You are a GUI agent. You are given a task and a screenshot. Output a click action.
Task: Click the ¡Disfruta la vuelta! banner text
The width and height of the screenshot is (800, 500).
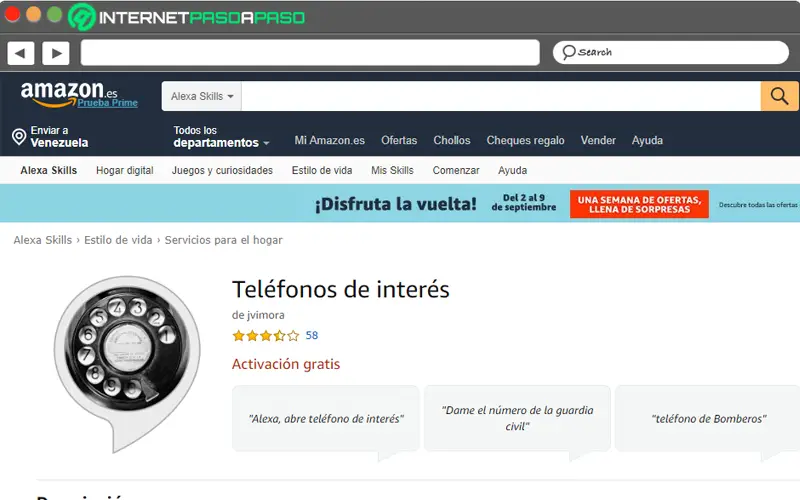point(395,204)
